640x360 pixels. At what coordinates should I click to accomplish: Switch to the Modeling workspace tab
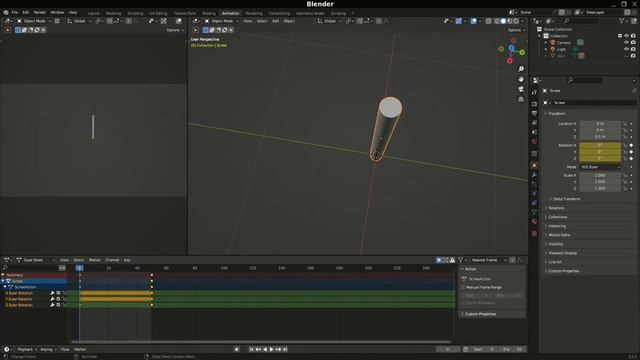click(113, 13)
